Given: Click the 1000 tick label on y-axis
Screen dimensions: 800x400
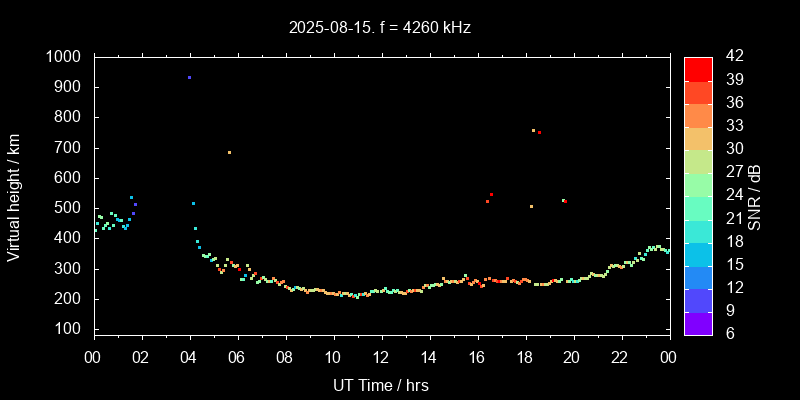Looking at the screenshot, I should point(65,57).
